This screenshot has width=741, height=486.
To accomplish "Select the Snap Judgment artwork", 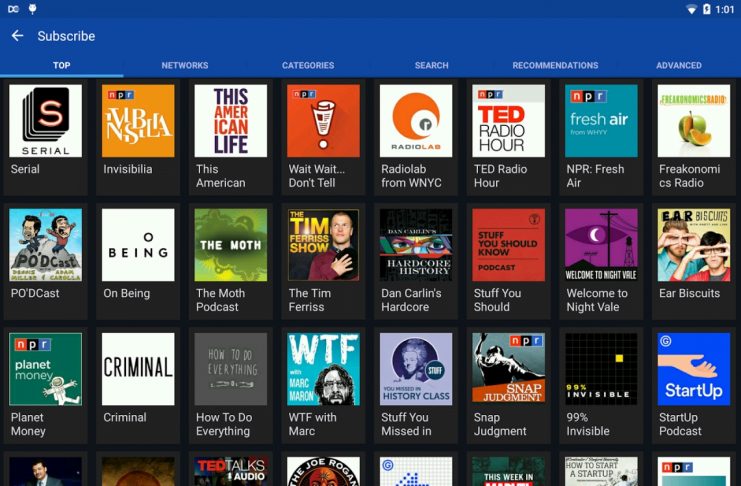I will click(508, 369).
